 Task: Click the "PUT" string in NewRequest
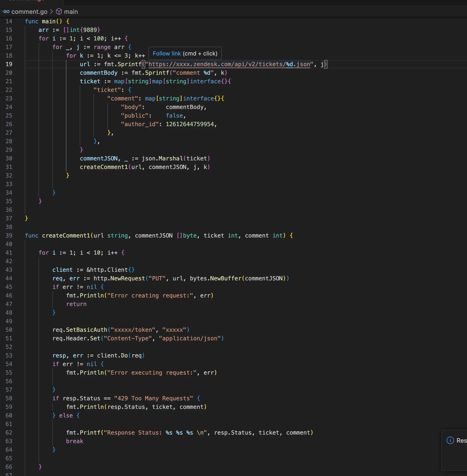[157, 278]
